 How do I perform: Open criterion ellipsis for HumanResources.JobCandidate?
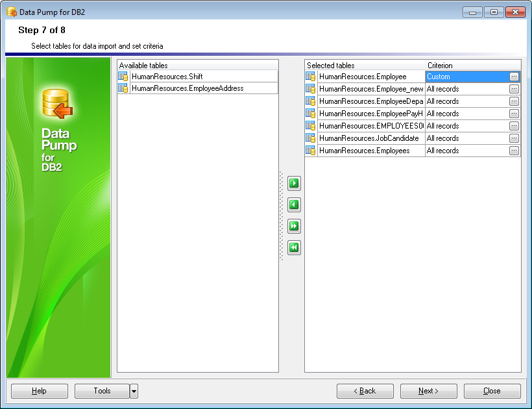tap(514, 138)
